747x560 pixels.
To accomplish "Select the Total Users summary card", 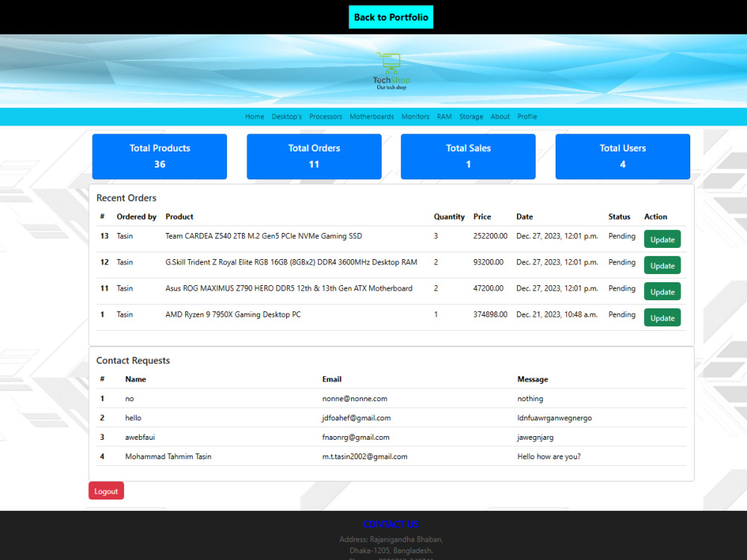I will coord(622,156).
